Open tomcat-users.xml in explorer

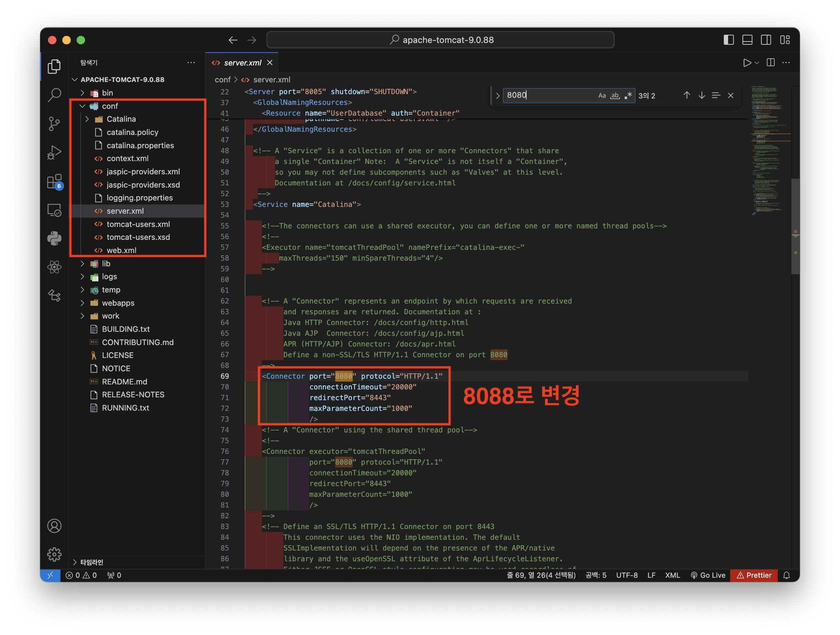[138, 224]
